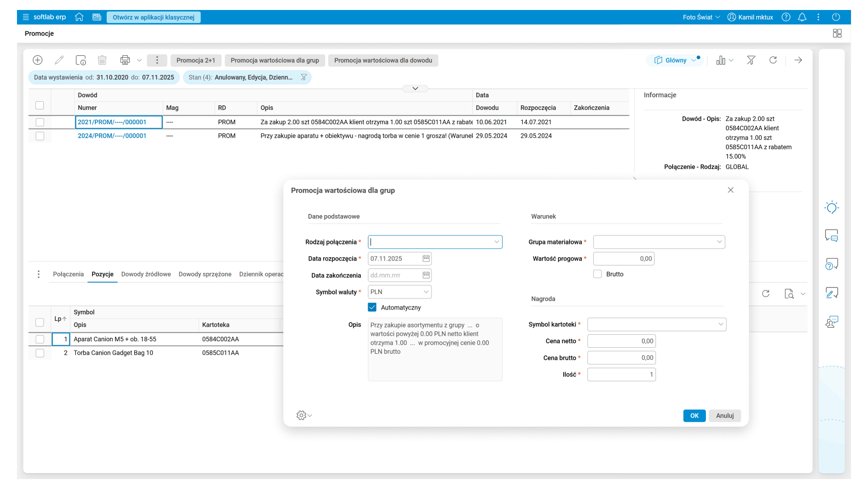This screenshot has width=868, height=497.
Task: Switch to the Połączenia tab
Action: pyautogui.click(x=68, y=274)
